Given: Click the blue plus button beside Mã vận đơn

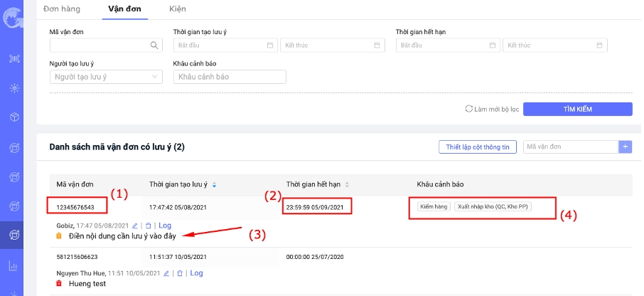Looking at the screenshot, I should pyautogui.click(x=626, y=147).
